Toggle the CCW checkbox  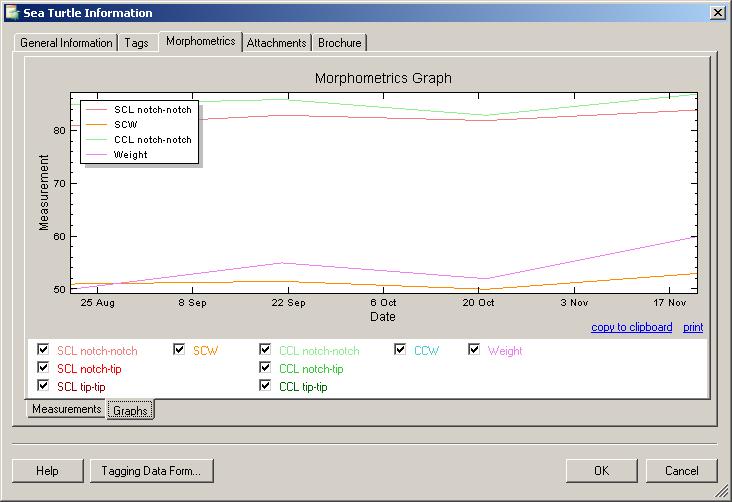coord(400,350)
